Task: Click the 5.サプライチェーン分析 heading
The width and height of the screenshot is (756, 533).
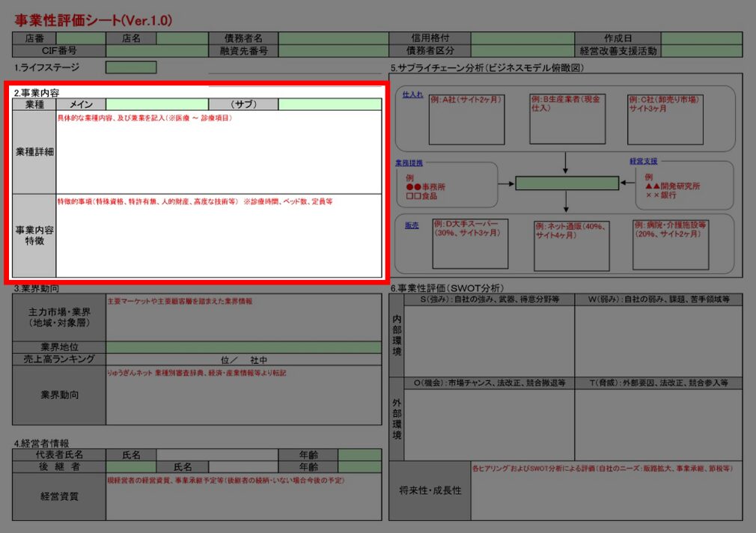Action: [x=487, y=68]
